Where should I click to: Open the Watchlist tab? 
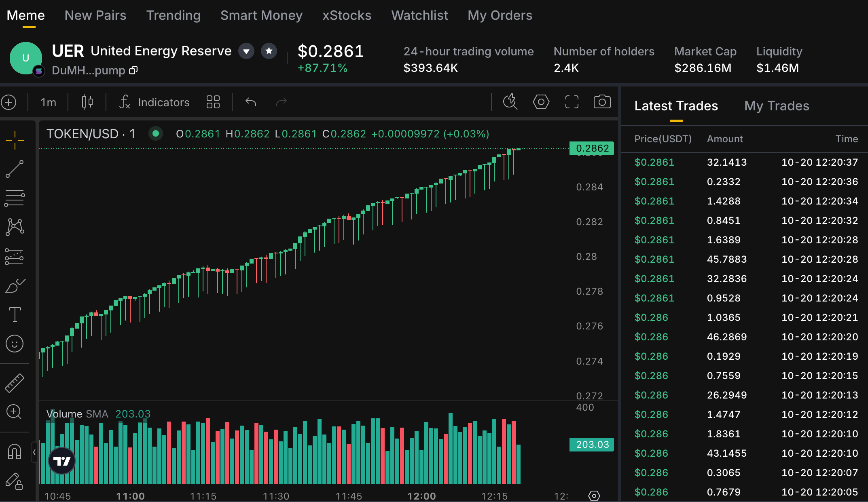click(420, 15)
